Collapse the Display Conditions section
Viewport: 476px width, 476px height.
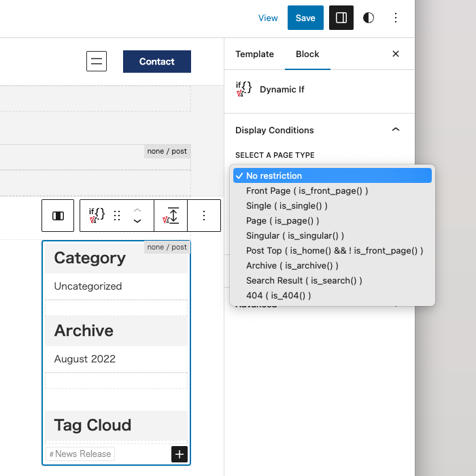click(396, 130)
